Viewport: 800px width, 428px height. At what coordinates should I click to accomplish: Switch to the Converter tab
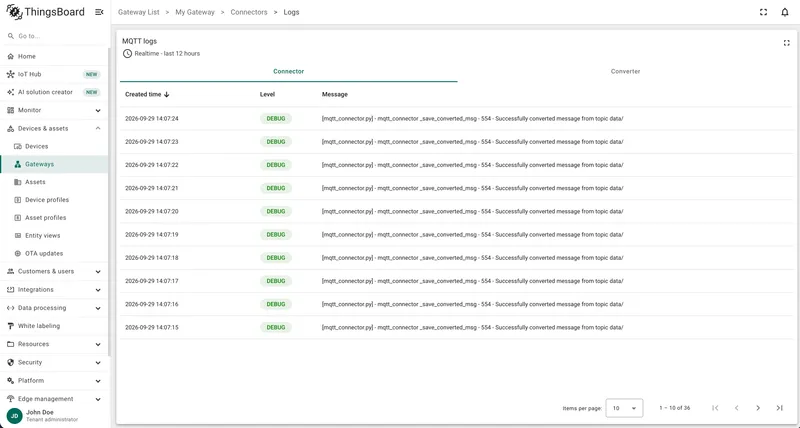tap(626, 72)
